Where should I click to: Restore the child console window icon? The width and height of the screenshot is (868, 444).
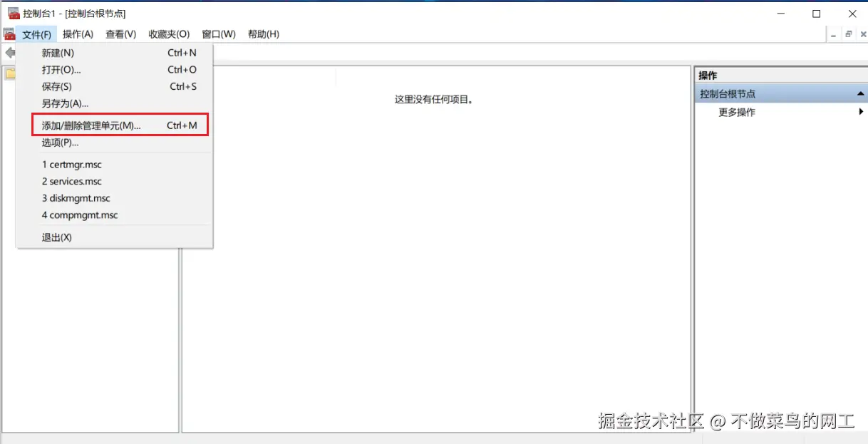click(x=848, y=33)
